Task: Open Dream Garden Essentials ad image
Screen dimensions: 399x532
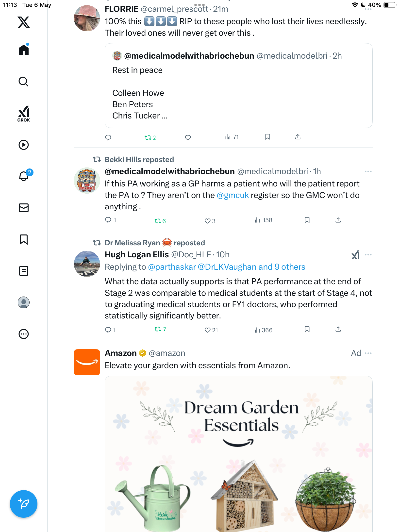Action: point(238,454)
